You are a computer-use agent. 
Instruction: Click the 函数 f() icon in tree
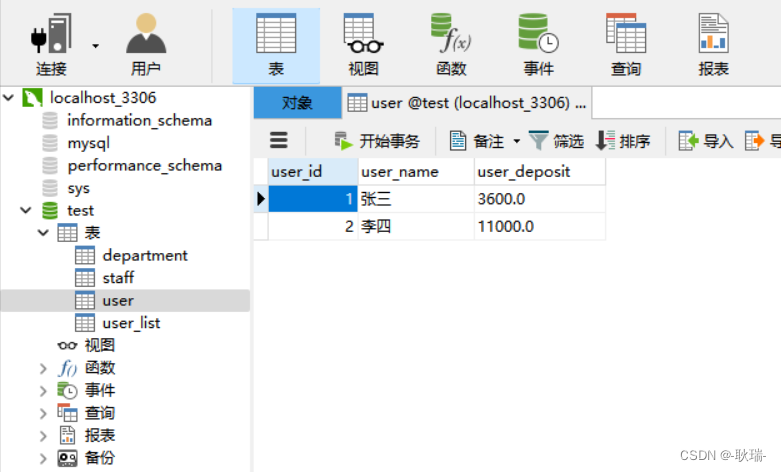coord(67,368)
